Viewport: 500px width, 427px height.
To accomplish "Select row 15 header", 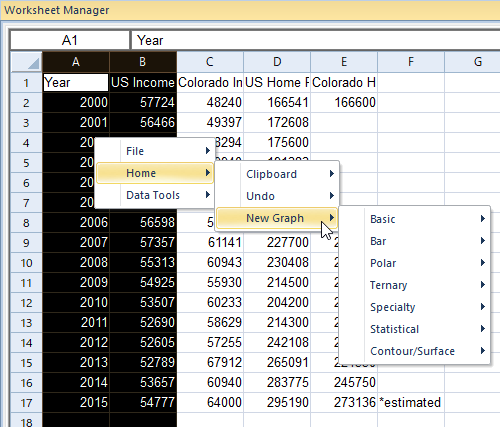I will pos(27,362).
